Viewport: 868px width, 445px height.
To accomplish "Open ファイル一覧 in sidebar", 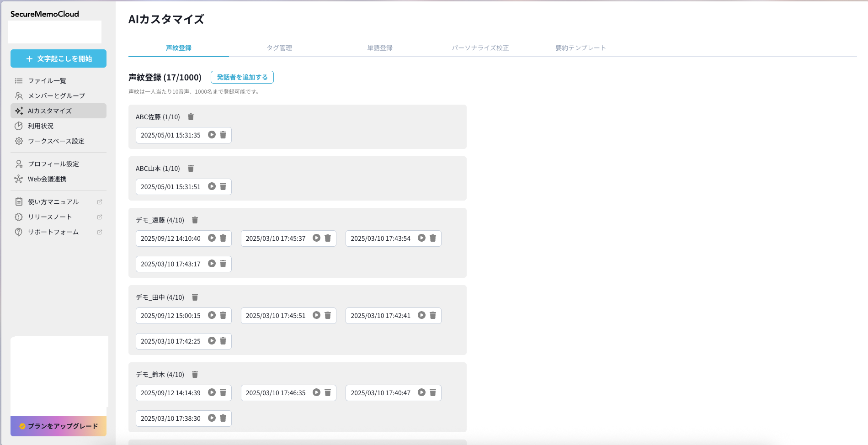I will point(47,81).
